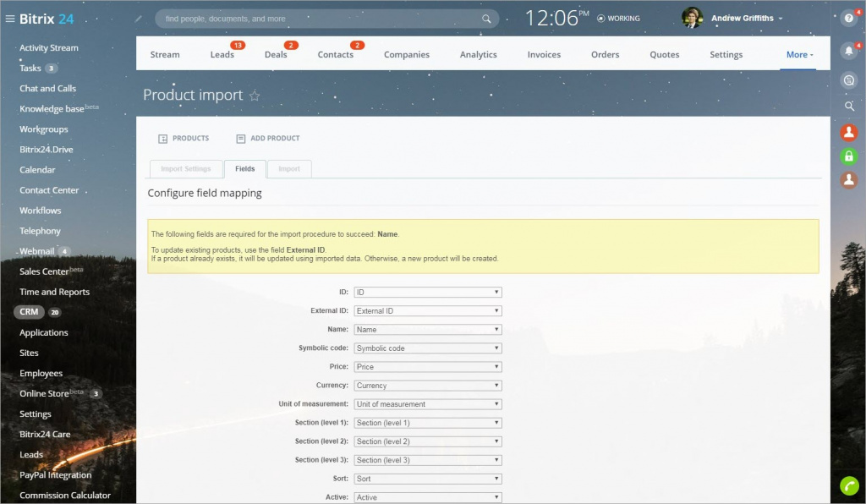Viewport: 866px width, 504px height.
Task: Go to Activity Stream in sidebar
Action: (48, 48)
